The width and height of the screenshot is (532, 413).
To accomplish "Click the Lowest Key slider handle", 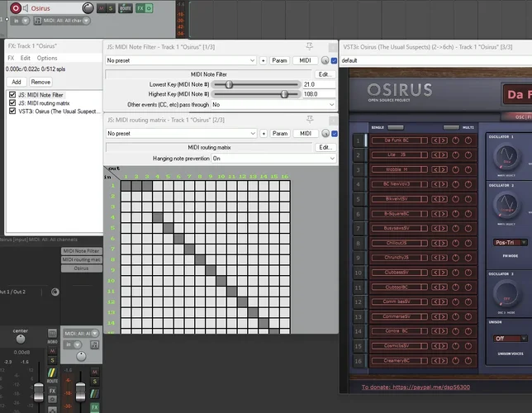I will click(229, 84).
